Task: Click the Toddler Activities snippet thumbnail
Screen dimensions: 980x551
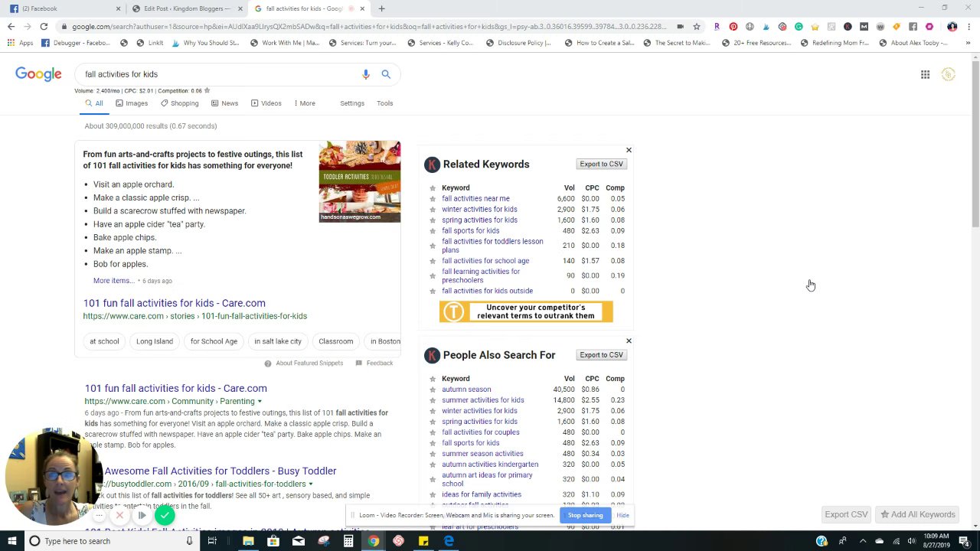Action: click(x=360, y=181)
